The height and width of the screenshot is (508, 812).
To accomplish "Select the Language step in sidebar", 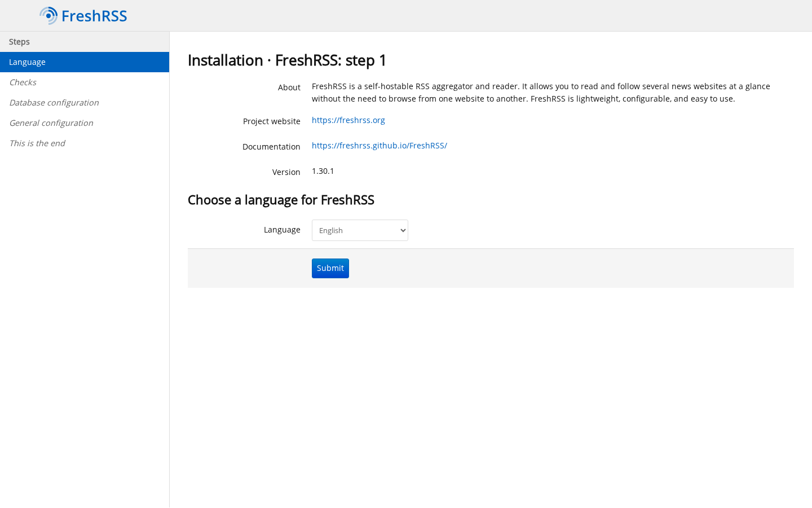I will click(85, 62).
